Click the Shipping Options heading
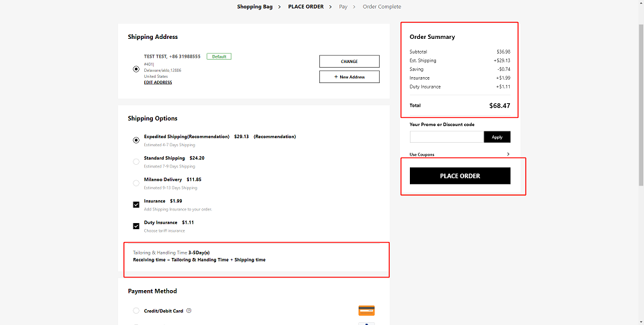This screenshot has width=644, height=325. tap(152, 118)
